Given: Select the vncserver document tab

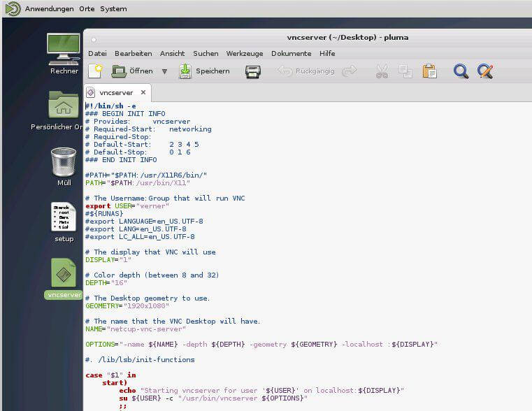Looking at the screenshot, I should 115,92.
